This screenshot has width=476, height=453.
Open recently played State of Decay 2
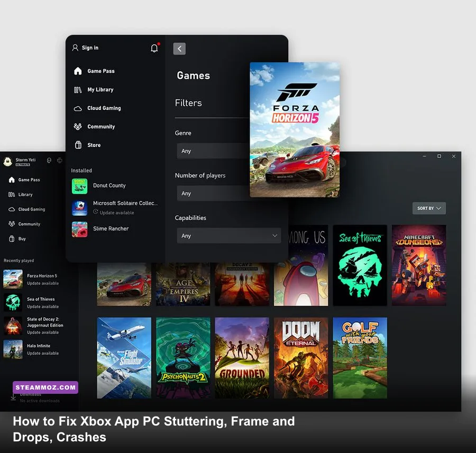coord(33,326)
